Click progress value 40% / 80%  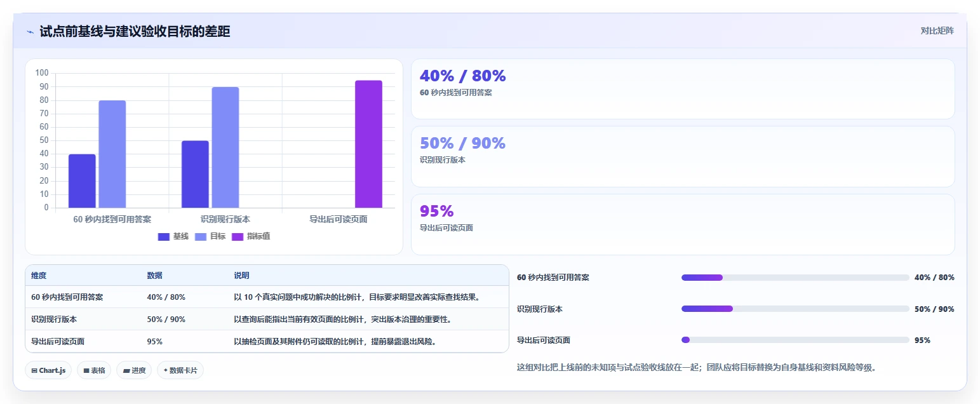[934, 278]
